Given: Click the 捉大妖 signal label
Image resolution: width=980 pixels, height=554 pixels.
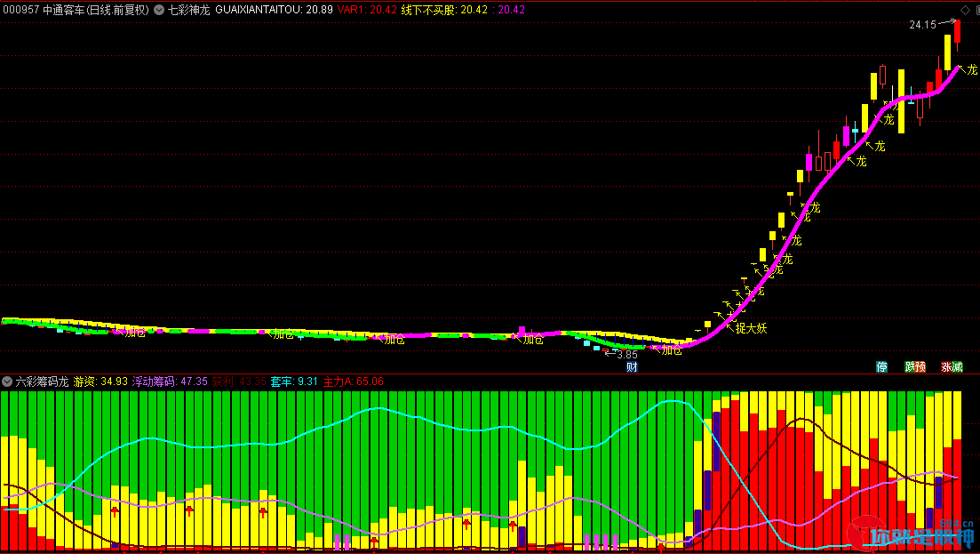Looking at the screenshot, I should click(x=752, y=328).
